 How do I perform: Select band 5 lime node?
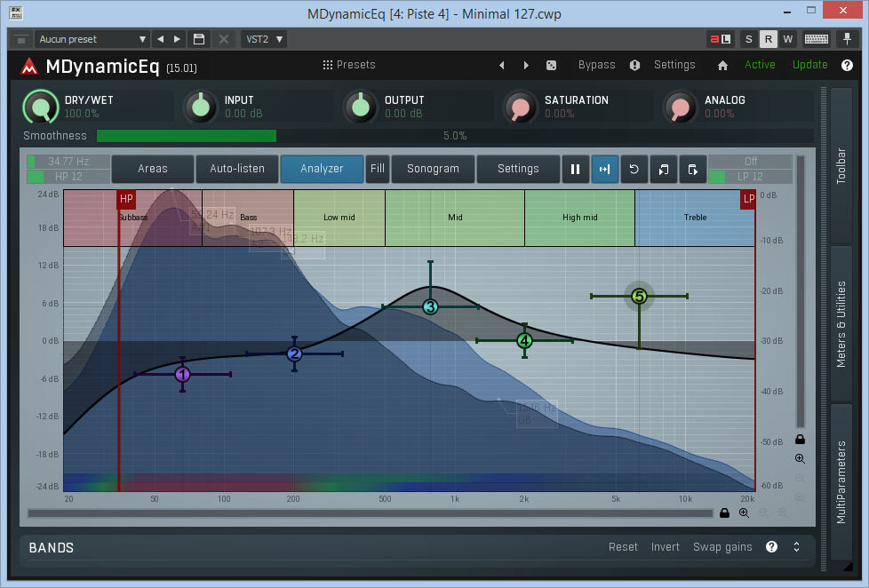tap(639, 297)
